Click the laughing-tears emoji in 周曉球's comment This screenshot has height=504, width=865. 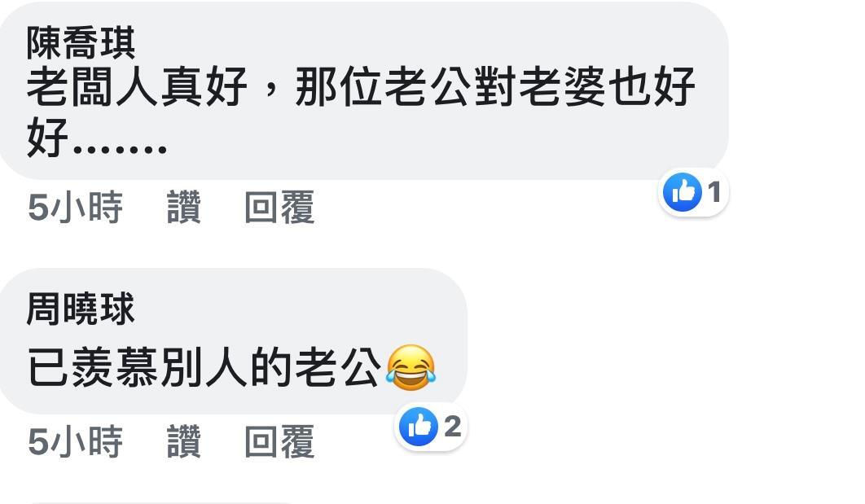point(411,368)
